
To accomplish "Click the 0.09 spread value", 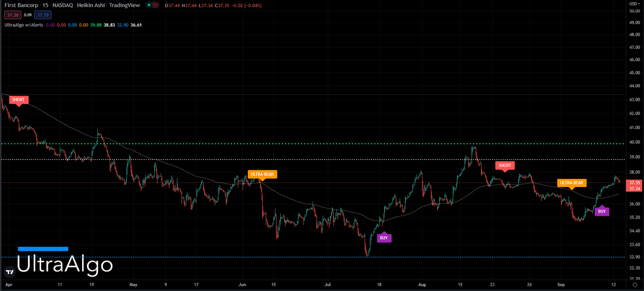I will click(27, 16).
